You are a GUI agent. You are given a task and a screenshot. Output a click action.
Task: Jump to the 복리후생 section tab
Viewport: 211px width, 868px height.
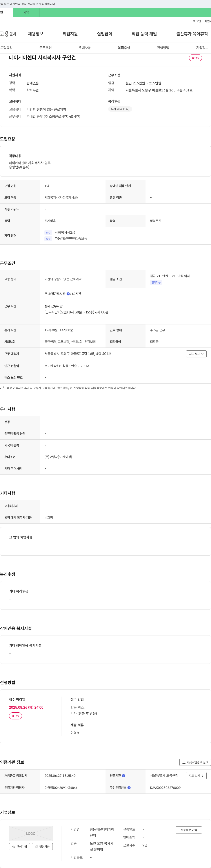(124, 48)
